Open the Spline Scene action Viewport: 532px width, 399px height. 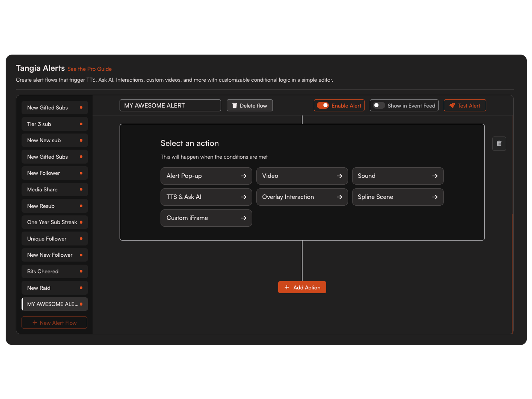[397, 197]
